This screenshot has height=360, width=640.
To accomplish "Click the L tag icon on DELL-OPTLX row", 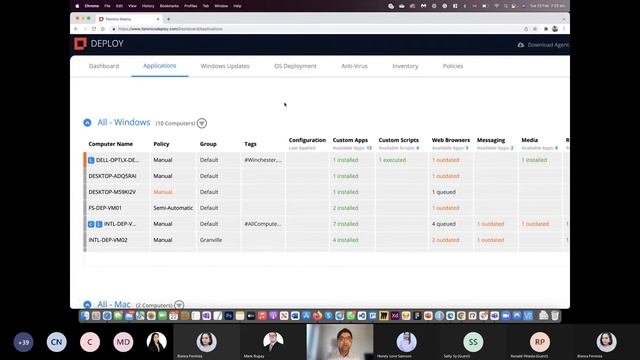I will (91, 160).
